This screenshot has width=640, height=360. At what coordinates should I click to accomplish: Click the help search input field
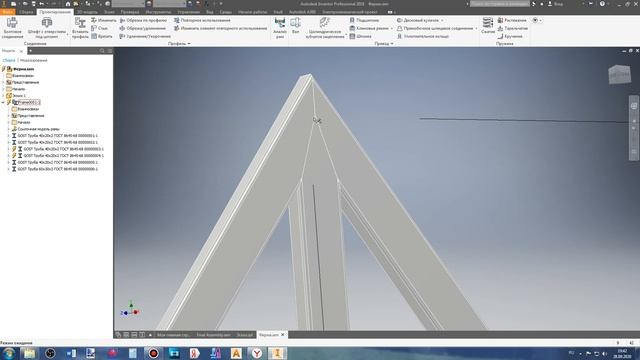tap(500, 4)
